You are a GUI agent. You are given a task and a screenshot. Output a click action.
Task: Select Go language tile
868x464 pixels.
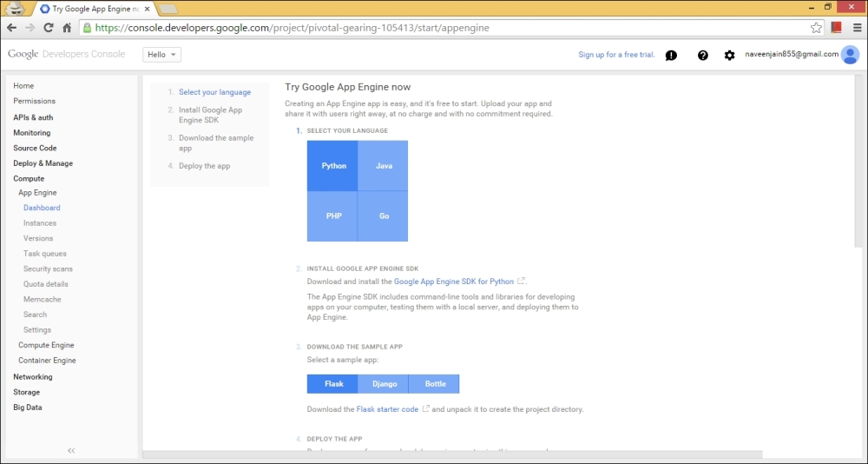pos(383,216)
